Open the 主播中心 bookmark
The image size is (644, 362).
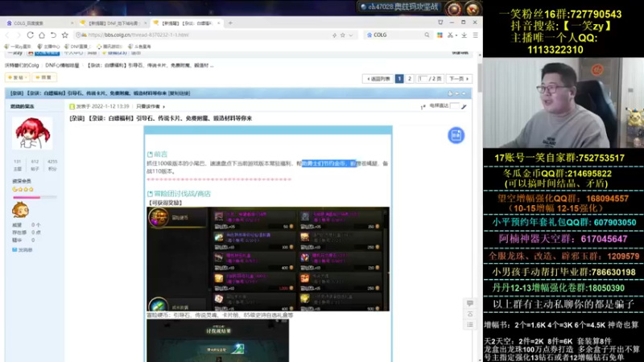[x=48, y=47]
